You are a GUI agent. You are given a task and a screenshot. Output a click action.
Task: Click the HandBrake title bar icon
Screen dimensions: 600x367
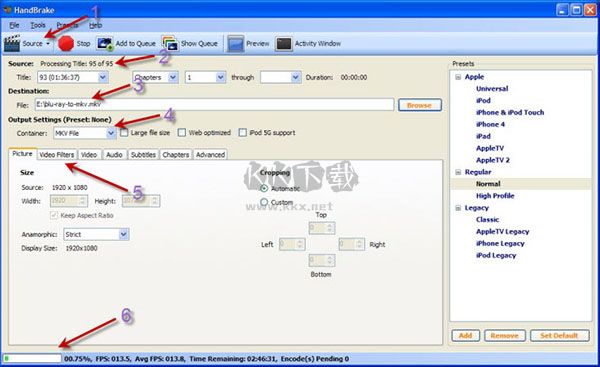click(x=7, y=10)
